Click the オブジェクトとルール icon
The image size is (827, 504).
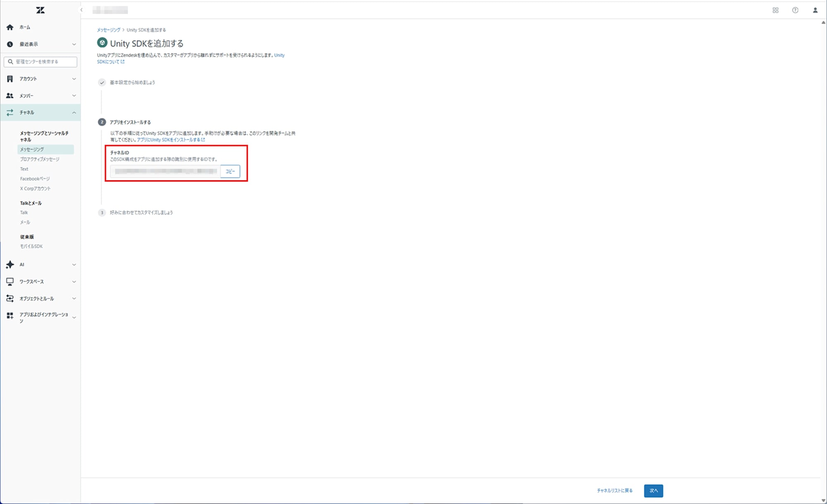coord(10,299)
